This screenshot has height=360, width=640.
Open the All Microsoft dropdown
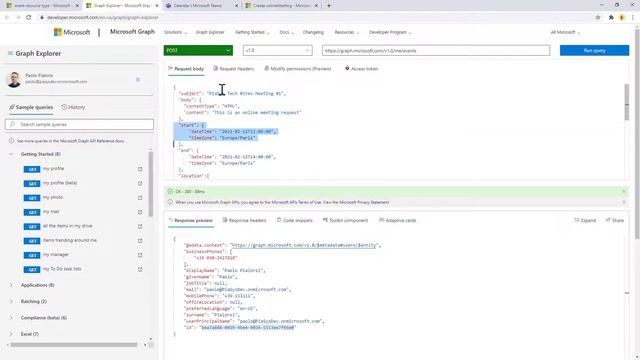(565, 32)
